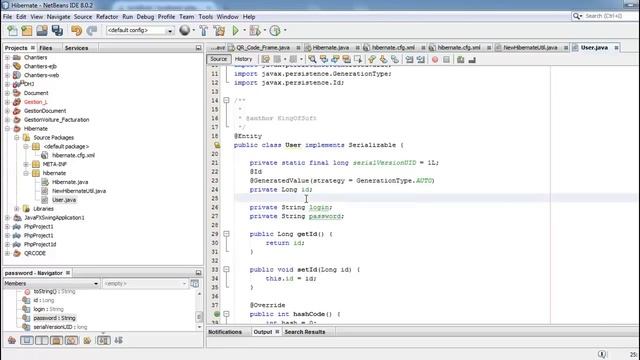Switch to the Files tab

pyautogui.click(x=46, y=48)
